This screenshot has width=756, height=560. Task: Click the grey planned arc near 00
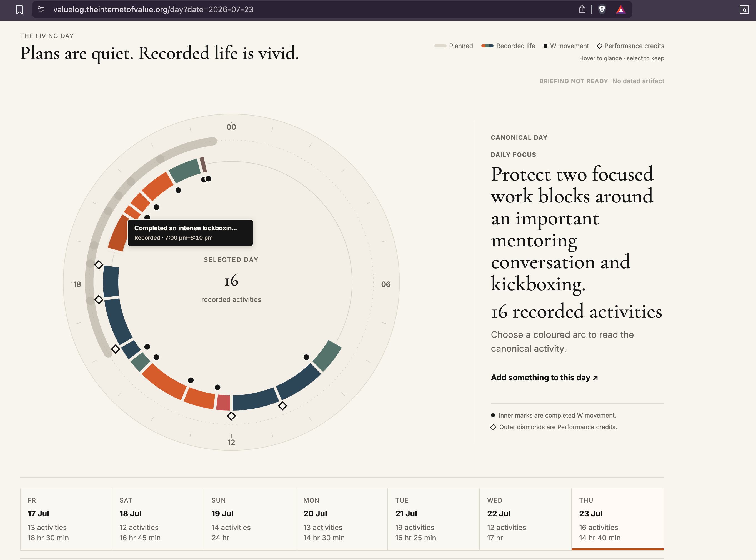[x=183, y=148]
